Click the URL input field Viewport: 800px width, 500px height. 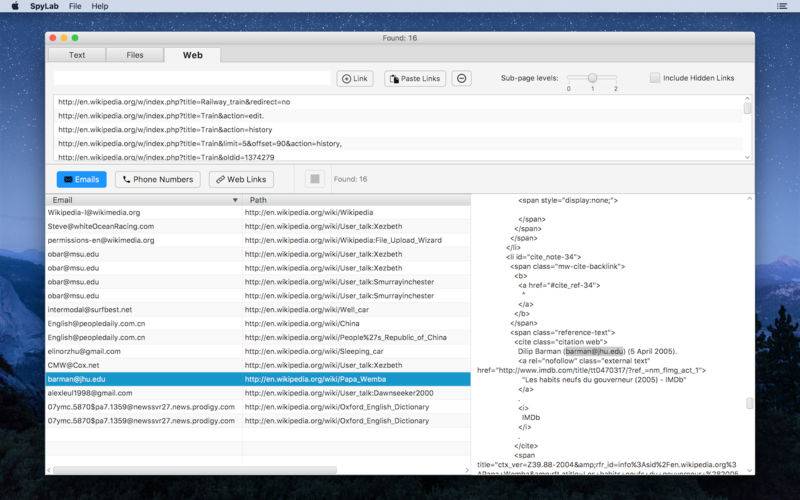192,78
